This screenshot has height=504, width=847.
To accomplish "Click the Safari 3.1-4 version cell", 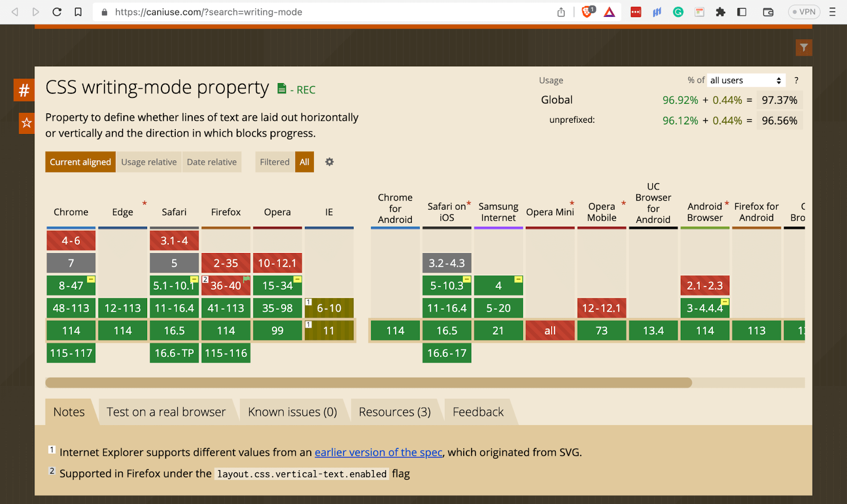I will pos(174,241).
